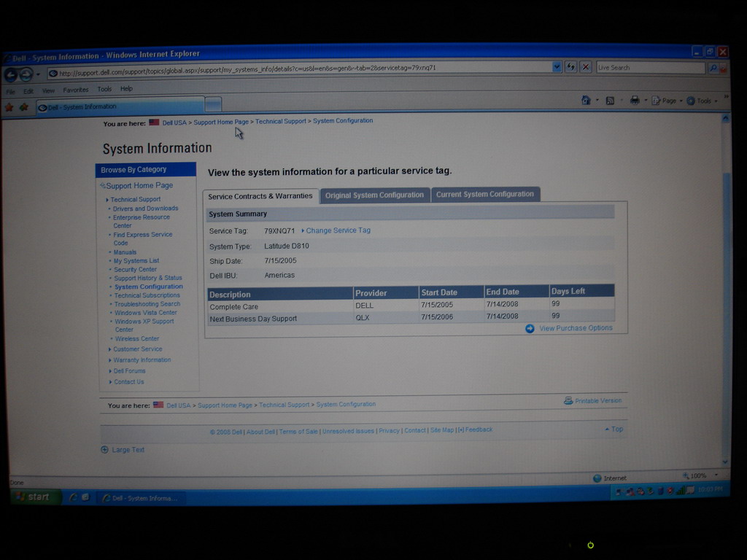Image resolution: width=747 pixels, height=560 pixels.
Task: Open Support History & Status link
Action: (x=147, y=278)
